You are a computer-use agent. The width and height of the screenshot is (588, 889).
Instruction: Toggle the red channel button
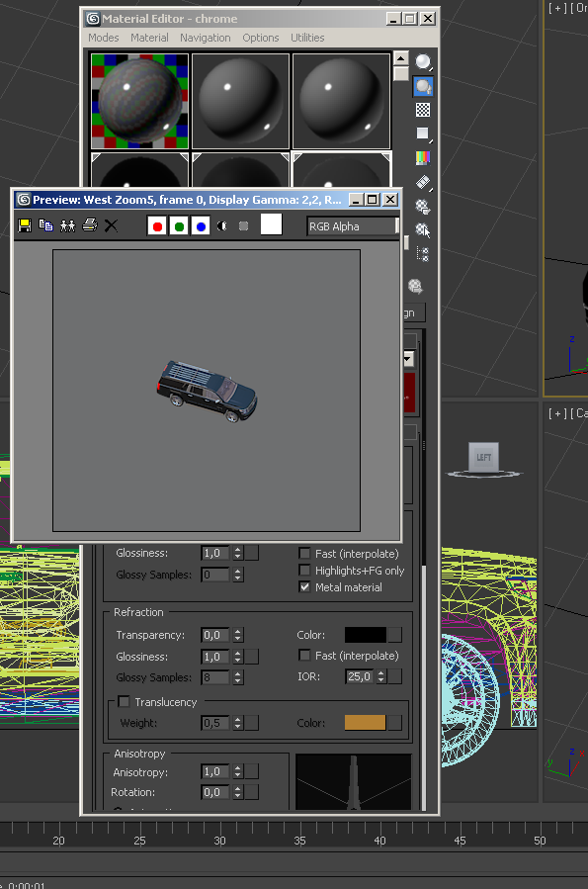tap(157, 226)
